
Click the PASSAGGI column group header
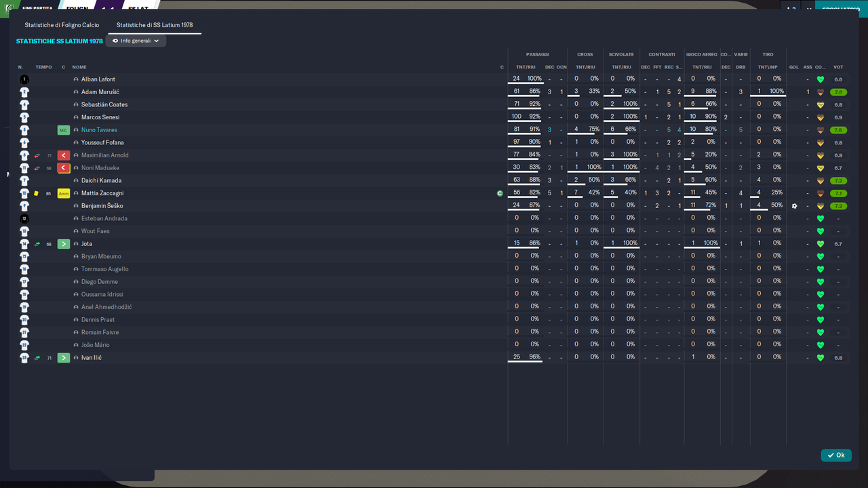(x=538, y=54)
